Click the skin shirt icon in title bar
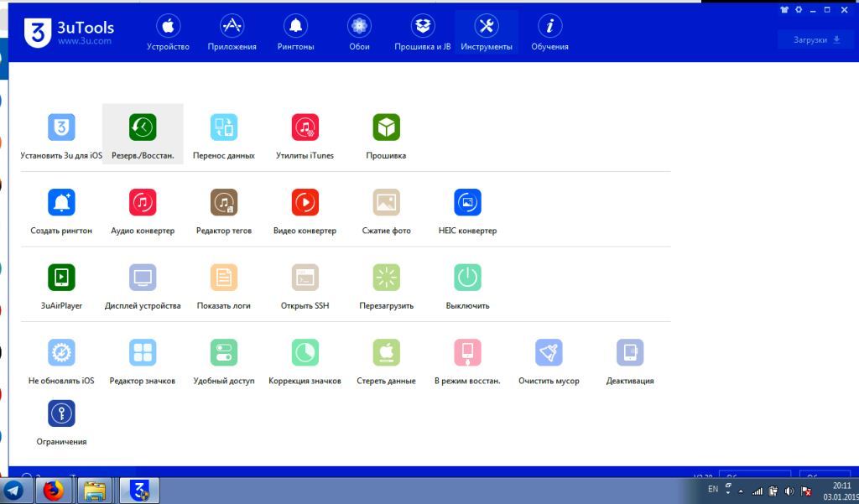 click(x=784, y=10)
